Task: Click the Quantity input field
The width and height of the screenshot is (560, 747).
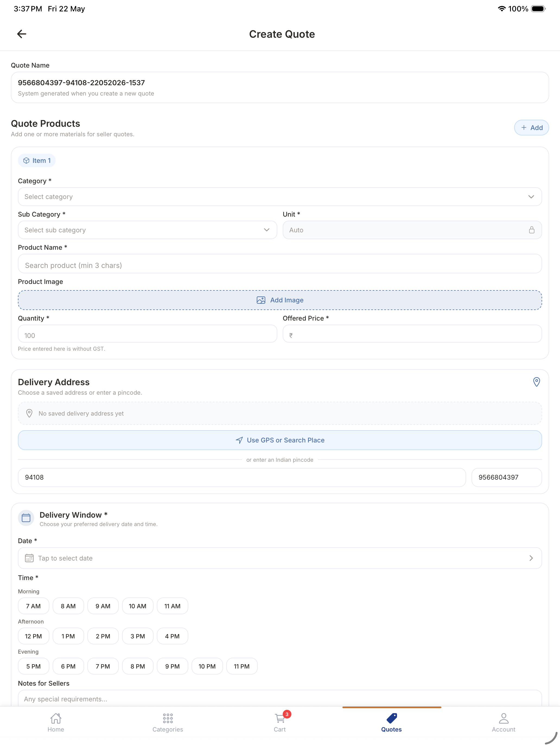Action: pos(148,334)
